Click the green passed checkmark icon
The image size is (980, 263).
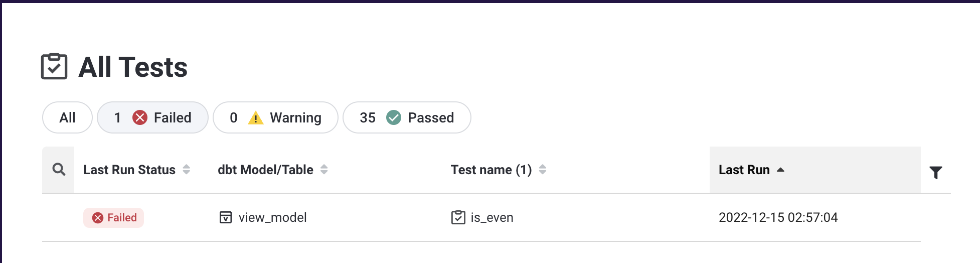(394, 117)
